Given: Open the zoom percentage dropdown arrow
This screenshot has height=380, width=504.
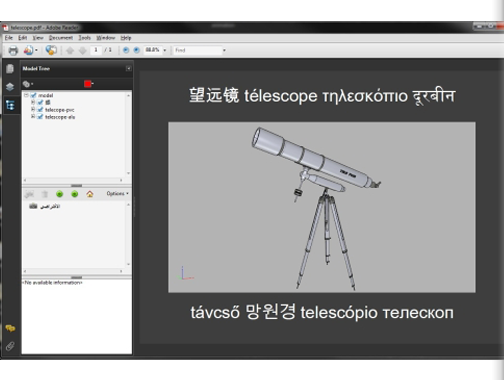Looking at the screenshot, I should click(x=165, y=50).
